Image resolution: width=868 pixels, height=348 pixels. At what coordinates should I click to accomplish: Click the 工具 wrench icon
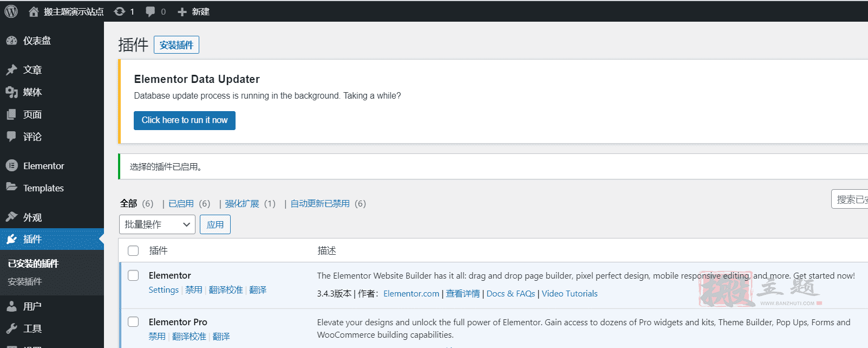pos(11,328)
